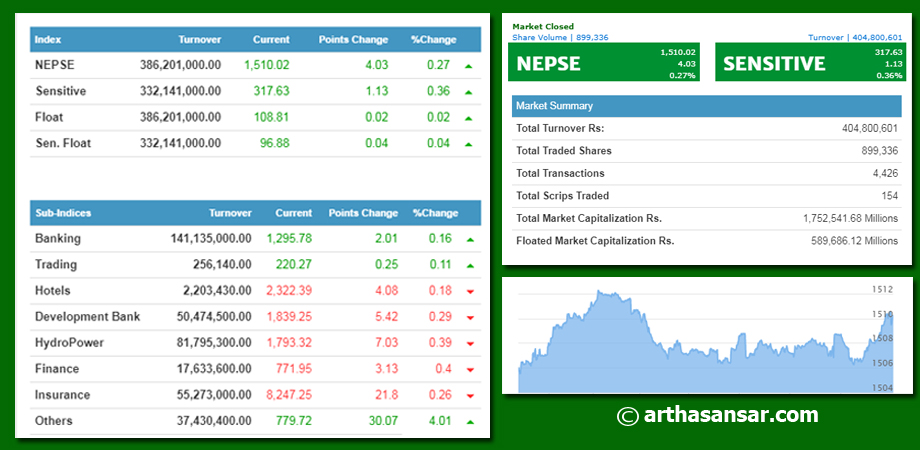
Task: Click the Hotels sub-index name
Action: click(x=52, y=290)
